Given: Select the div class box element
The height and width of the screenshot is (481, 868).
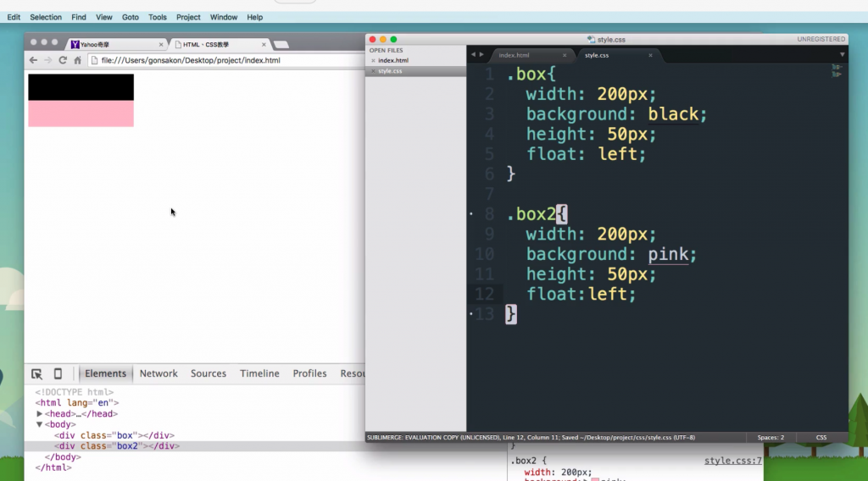Looking at the screenshot, I should click(114, 435).
